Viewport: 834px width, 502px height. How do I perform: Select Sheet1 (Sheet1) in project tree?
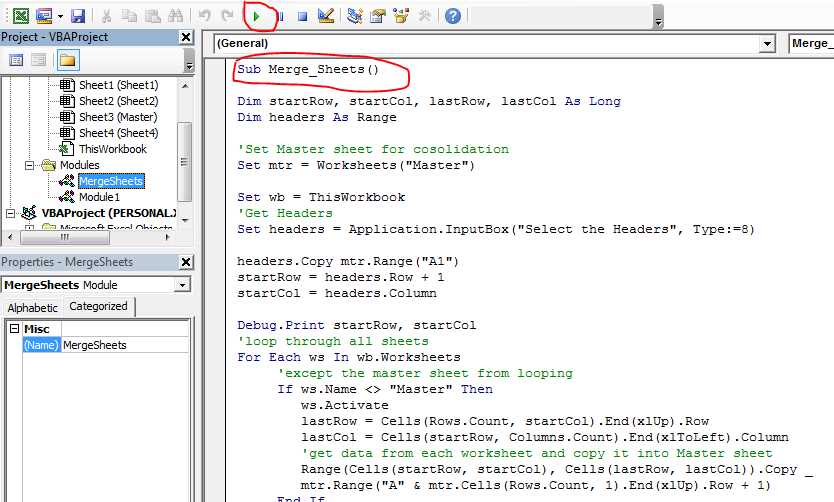(x=118, y=85)
